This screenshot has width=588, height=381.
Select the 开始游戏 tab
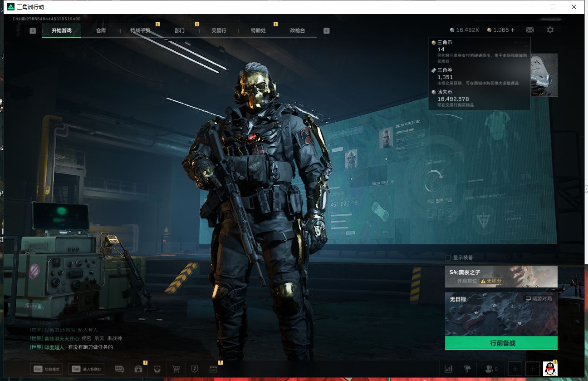click(62, 30)
